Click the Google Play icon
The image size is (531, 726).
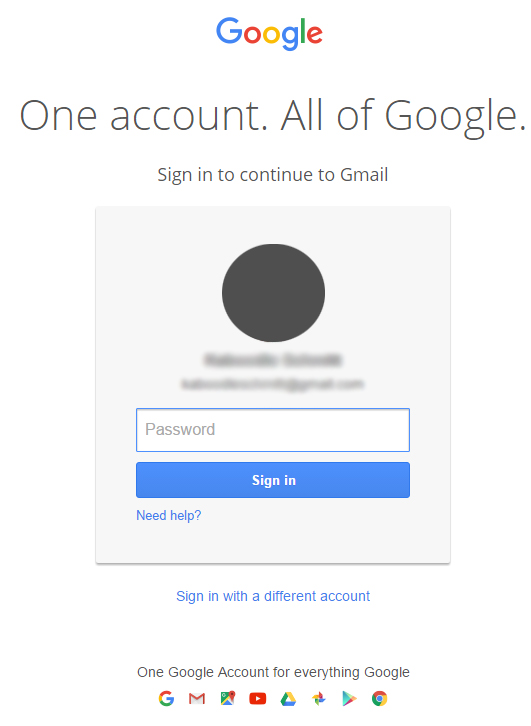[349, 699]
